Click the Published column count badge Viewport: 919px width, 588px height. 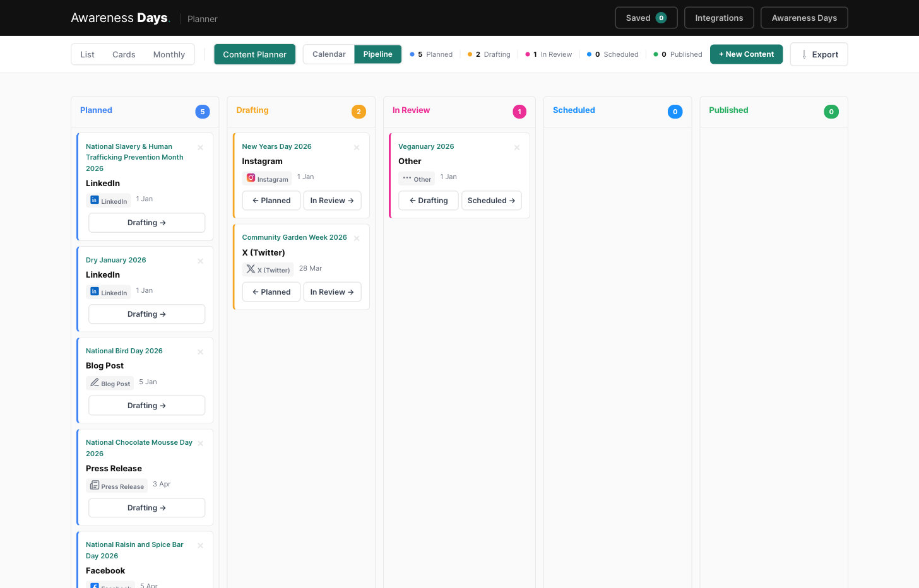tap(831, 112)
